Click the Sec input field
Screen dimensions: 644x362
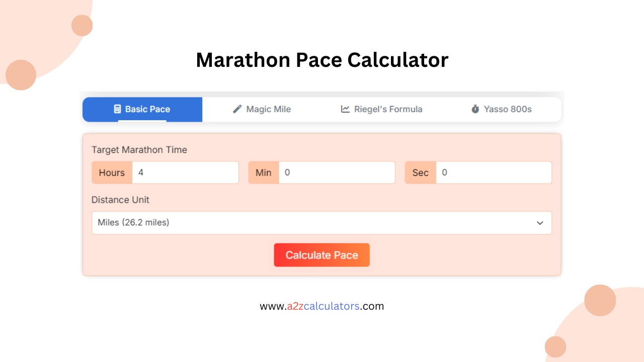(494, 172)
